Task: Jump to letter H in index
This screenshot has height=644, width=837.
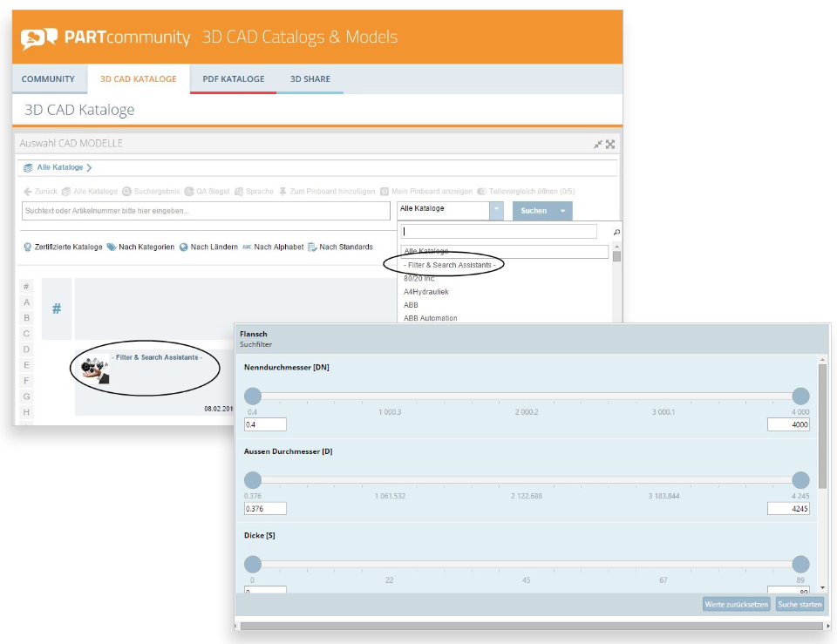Action: (x=26, y=412)
